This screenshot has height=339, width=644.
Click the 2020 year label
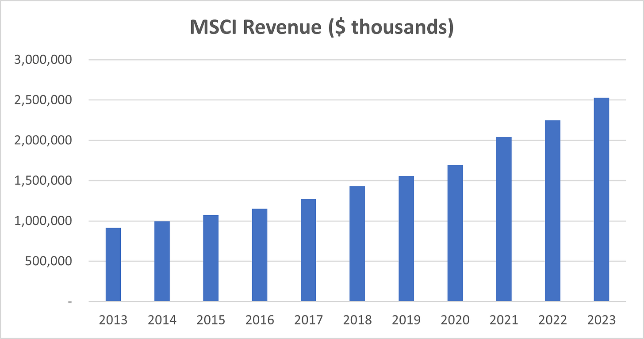455,320
